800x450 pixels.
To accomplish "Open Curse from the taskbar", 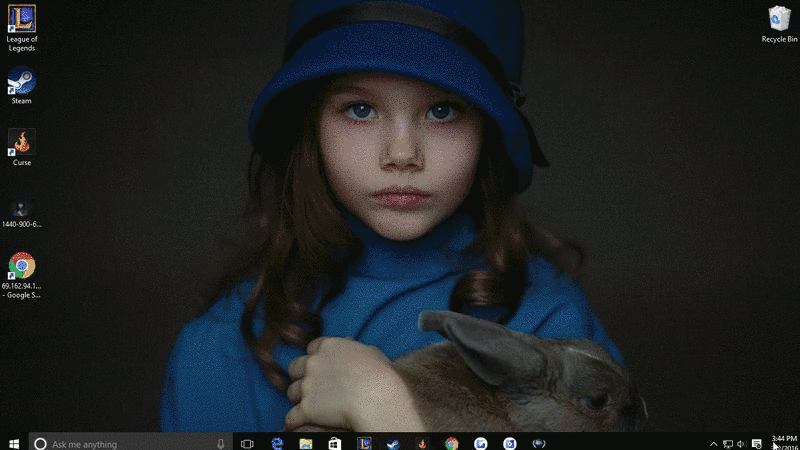I will [422, 444].
